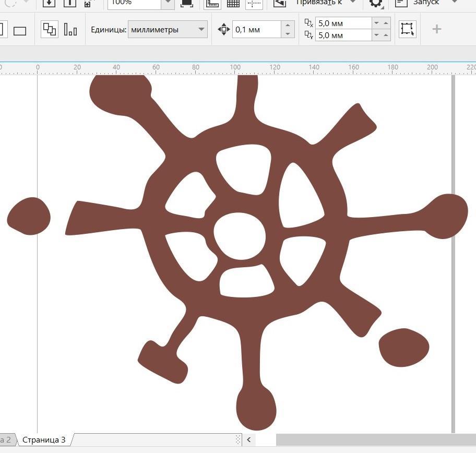Click the horizontal scrollbar at bottom
This screenshot has width=476, height=453.
376,439
